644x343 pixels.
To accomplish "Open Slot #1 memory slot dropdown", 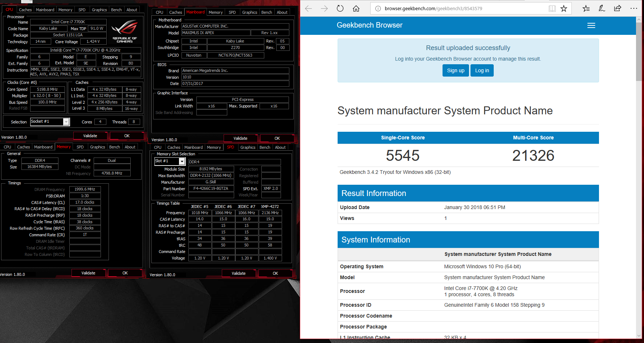I will pos(182,162).
